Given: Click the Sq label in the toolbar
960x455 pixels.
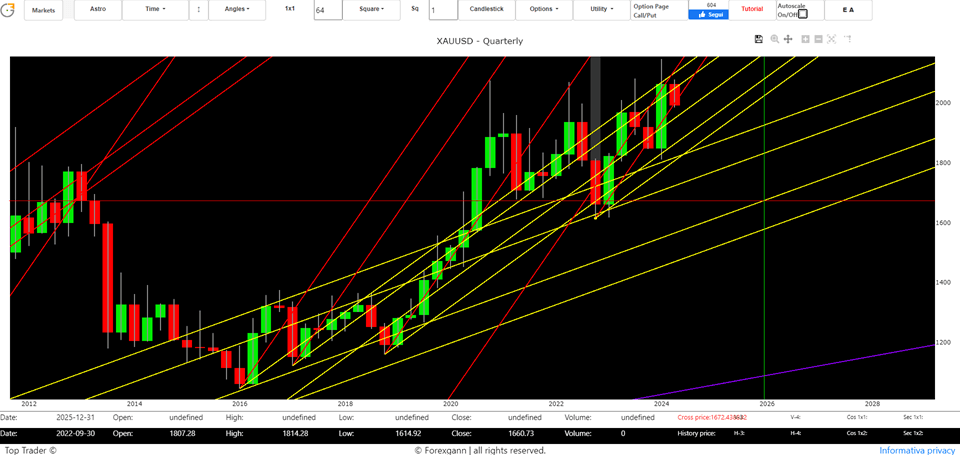Looking at the screenshot, I should [x=415, y=9].
